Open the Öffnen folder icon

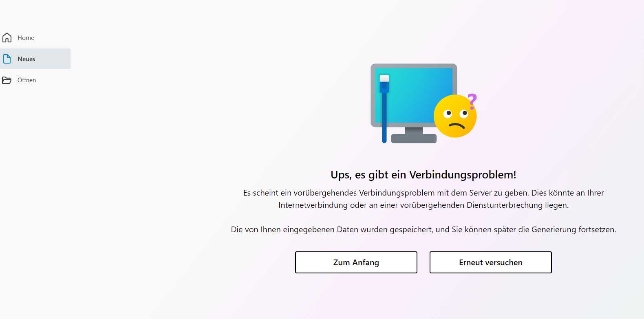[7, 80]
